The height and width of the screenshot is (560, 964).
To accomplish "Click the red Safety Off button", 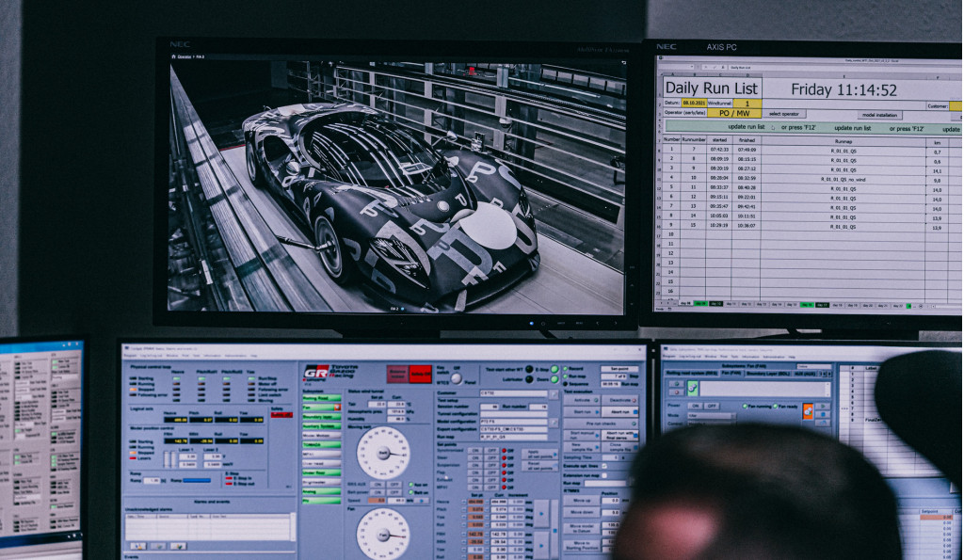I will coord(421,374).
